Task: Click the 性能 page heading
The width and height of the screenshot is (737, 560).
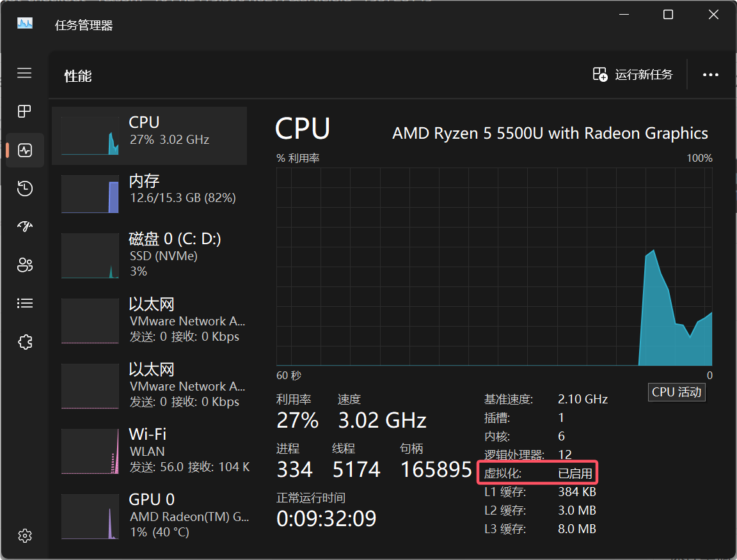Action: tap(78, 76)
